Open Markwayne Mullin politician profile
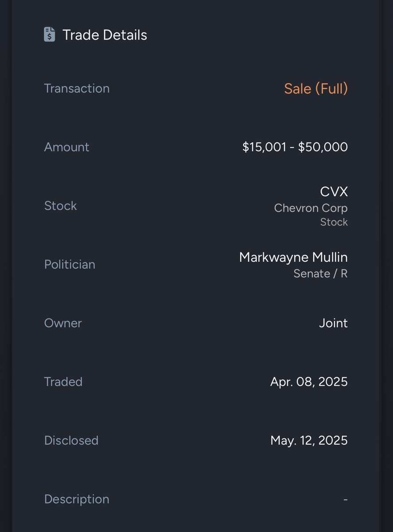This screenshot has width=393, height=532. [293, 257]
